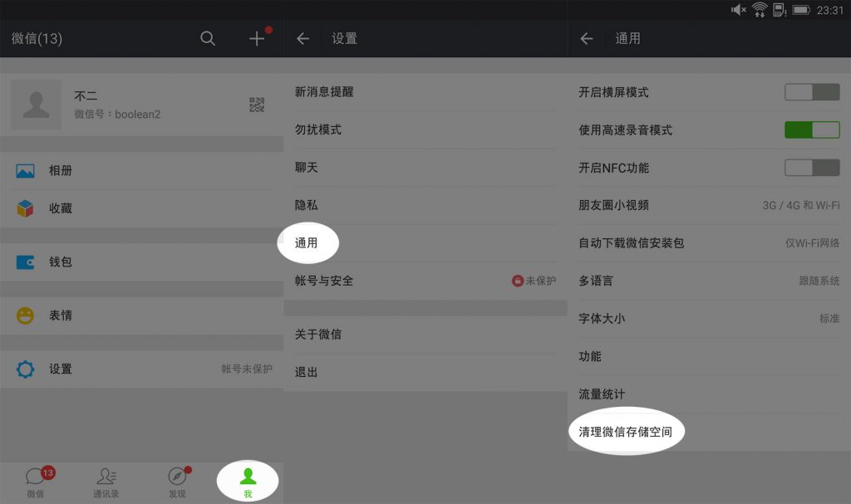The width and height of the screenshot is (851, 504).
Task: Tap the battery status icon
Action: click(801, 10)
